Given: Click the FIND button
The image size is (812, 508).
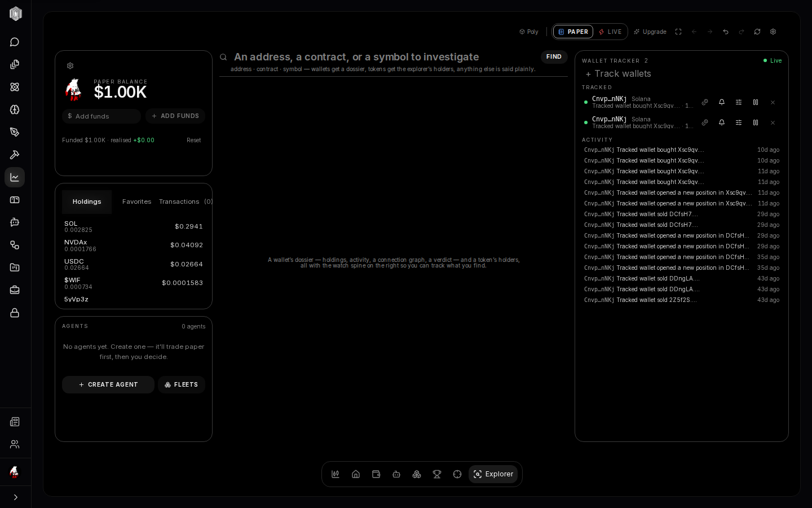Looking at the screenshot, I should click(554, 57).
